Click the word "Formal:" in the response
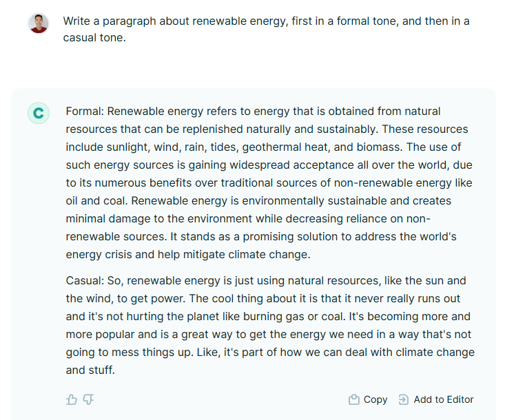This screenshot has width=505, height=420. 85,111
